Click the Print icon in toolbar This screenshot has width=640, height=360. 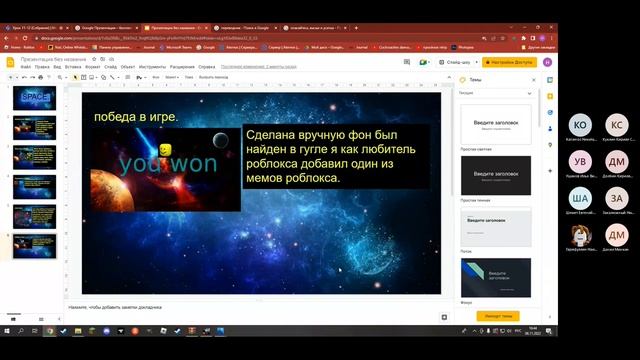pos(40,77)
